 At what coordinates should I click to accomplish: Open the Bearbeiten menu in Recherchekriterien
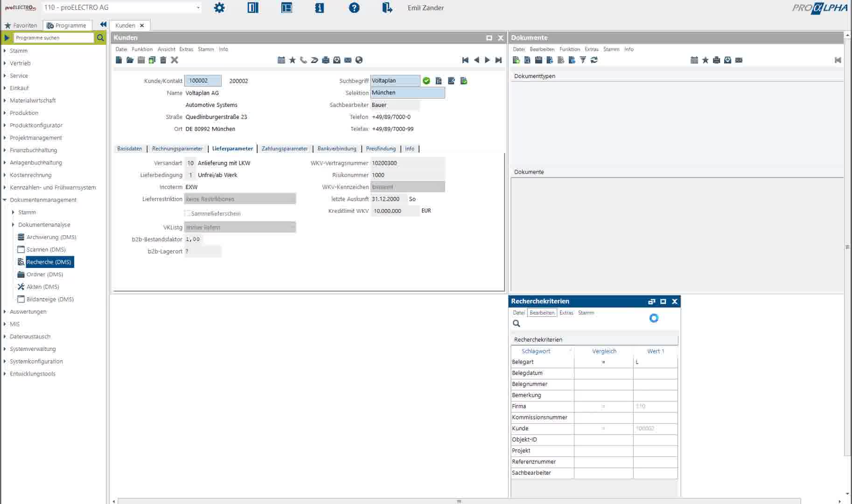click(542, 313)
